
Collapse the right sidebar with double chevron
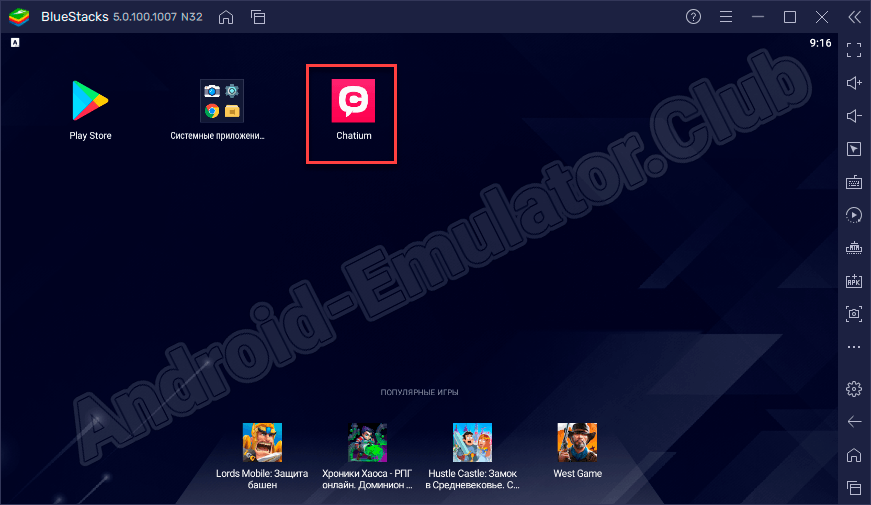click(854, 17)
